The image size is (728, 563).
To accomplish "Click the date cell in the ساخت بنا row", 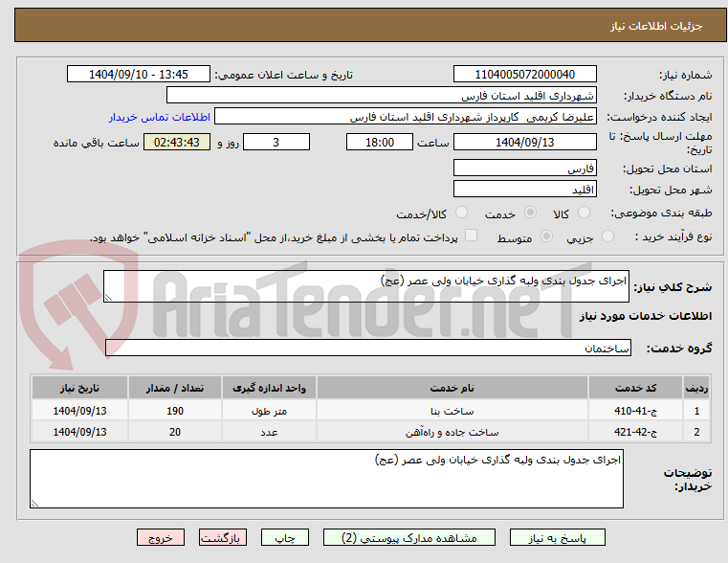I will pos(79,411).
